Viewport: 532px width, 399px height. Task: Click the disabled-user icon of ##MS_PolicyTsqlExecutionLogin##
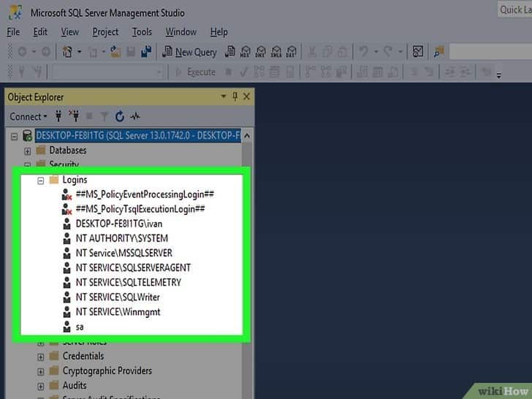(x=66, y=209)
